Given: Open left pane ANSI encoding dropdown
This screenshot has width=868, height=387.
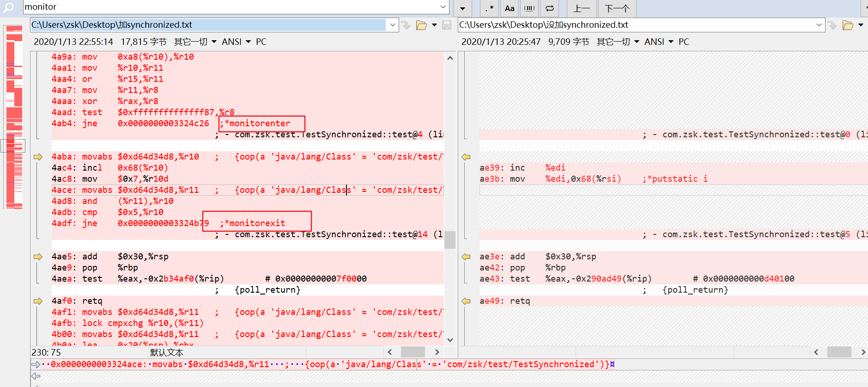Looking at the screenshot, I should coord(236,42).
